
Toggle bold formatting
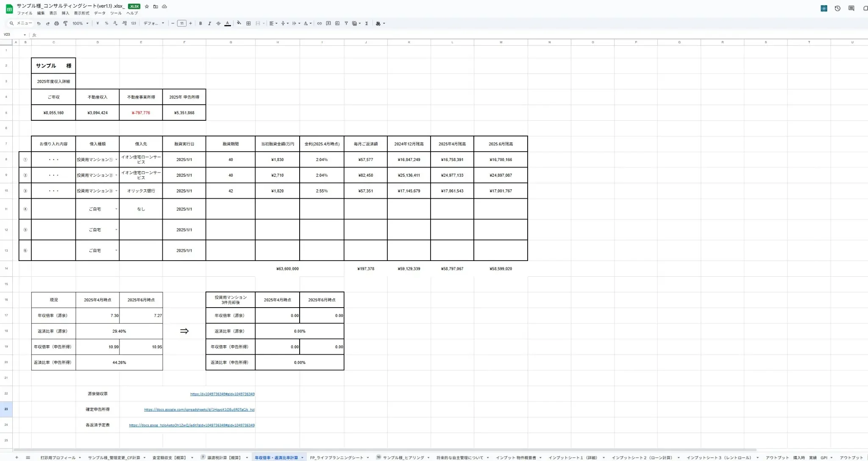click(200, 23)
